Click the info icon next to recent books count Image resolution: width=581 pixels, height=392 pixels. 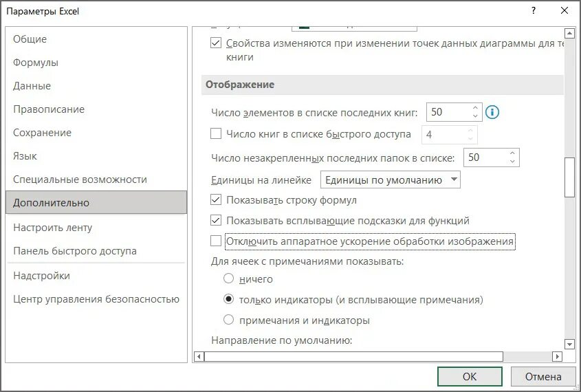pos(492,112)
